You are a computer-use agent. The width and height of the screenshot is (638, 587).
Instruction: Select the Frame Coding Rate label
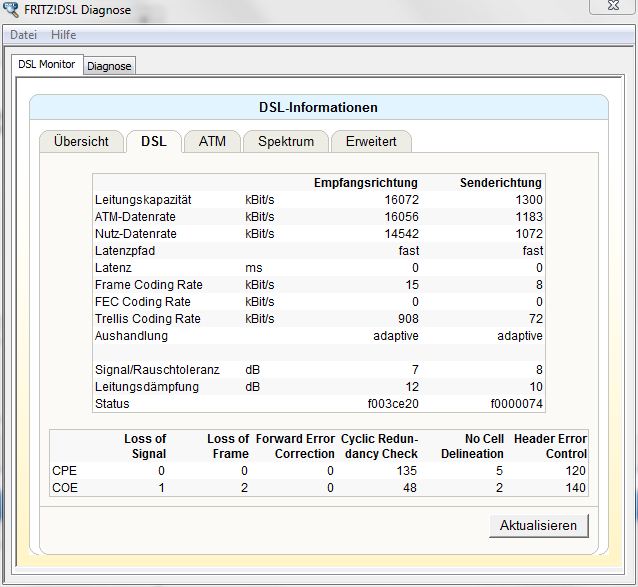click(x=149, y=285)
